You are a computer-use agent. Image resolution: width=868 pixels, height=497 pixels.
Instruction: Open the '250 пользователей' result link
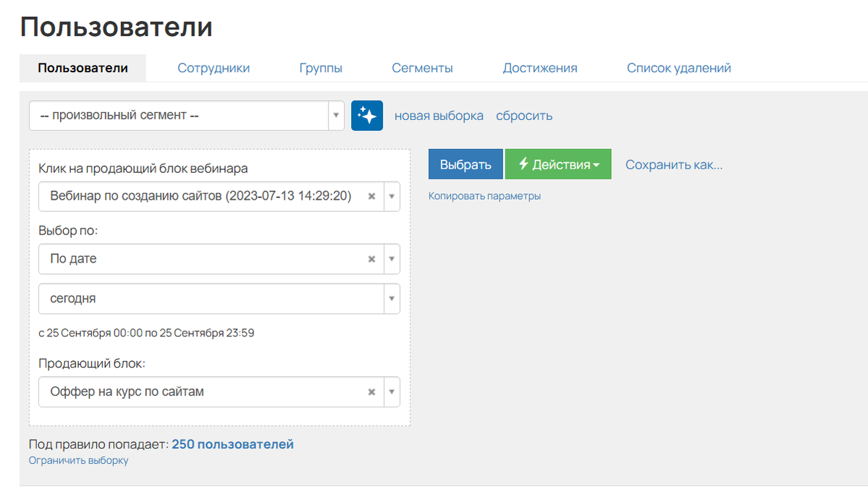click(x=232, y=444)
